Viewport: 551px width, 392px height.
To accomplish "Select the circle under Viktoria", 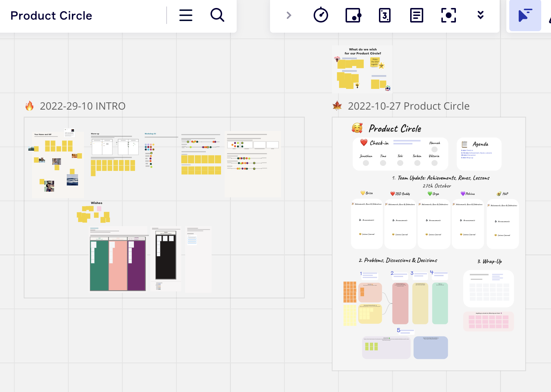I will [x=434, y=163].
